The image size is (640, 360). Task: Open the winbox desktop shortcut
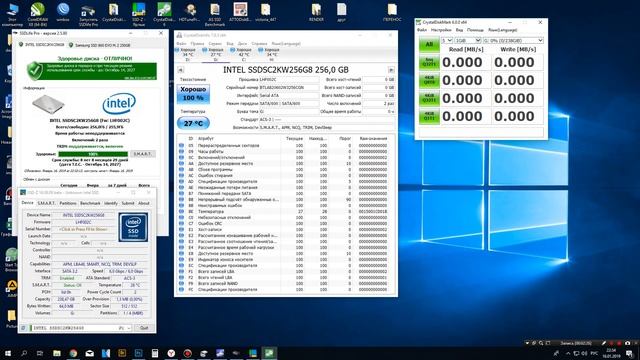(63, 12)
